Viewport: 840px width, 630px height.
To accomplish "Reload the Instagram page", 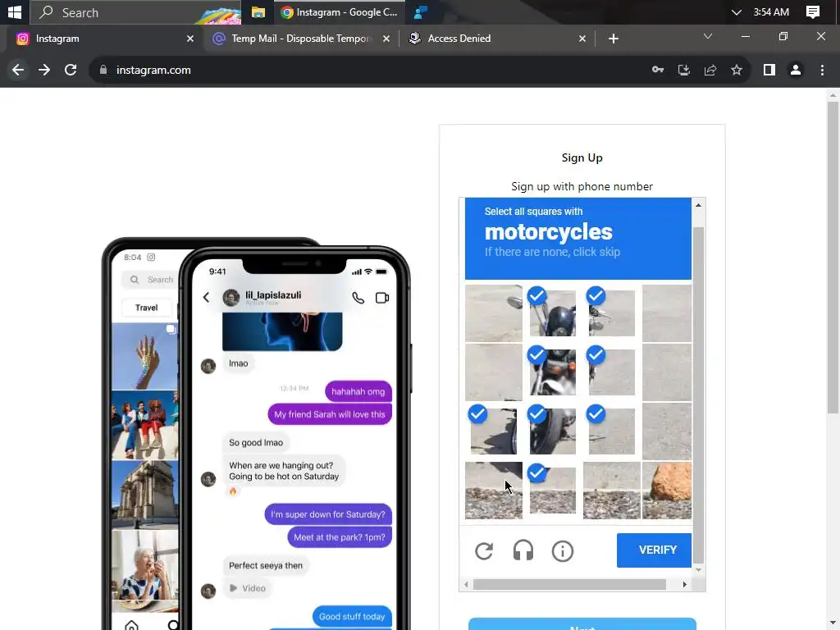I will pyautogui.click(x=71, y=70).
